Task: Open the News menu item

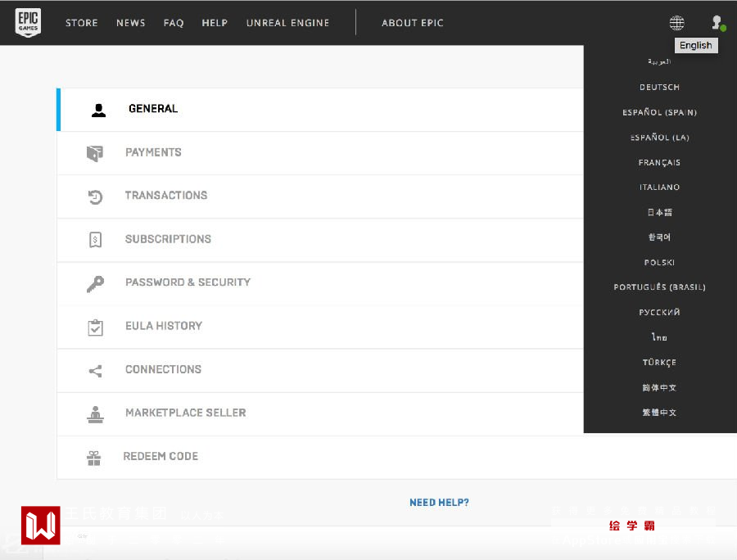Action: [x=131, y=23]
